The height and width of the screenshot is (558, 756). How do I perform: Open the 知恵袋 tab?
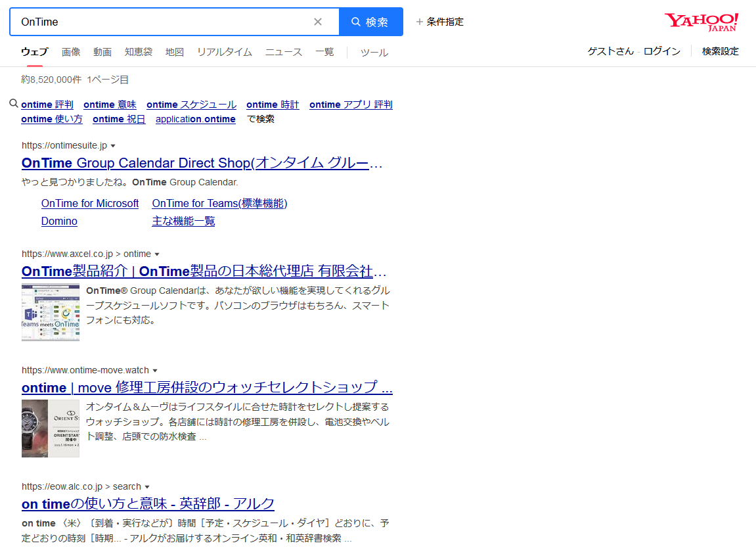[x=139, y=52]
